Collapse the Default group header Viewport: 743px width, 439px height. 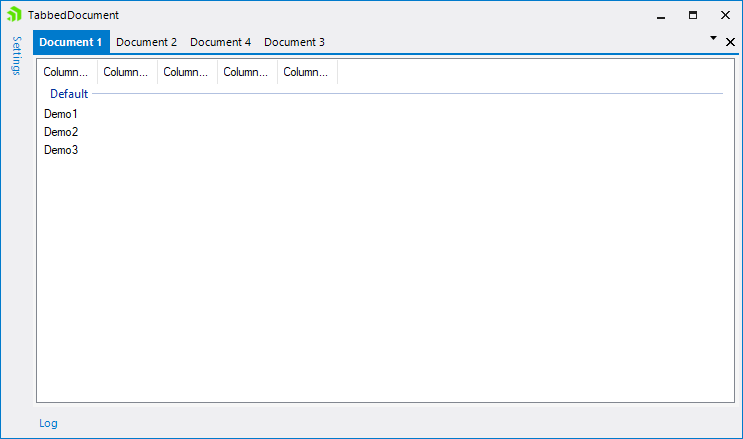(x=69, y=94)
